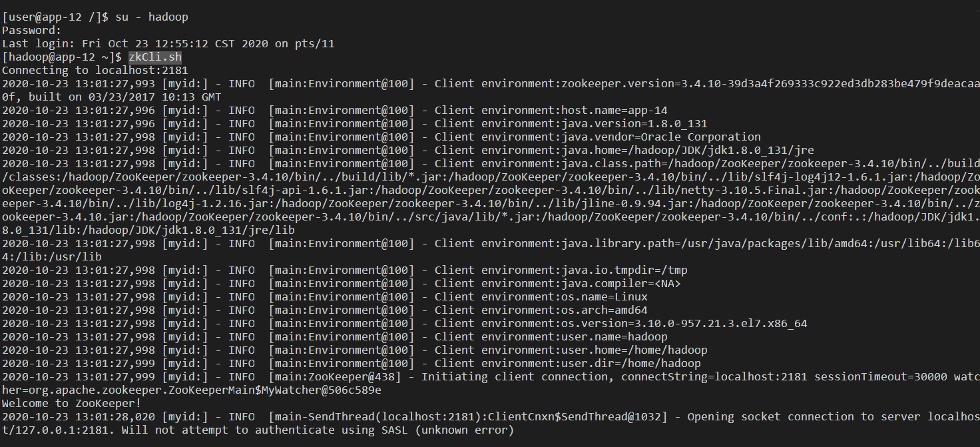980x447 pixels.
Task: Click the user.name=hadoop entry
Action: pos(614,337)
